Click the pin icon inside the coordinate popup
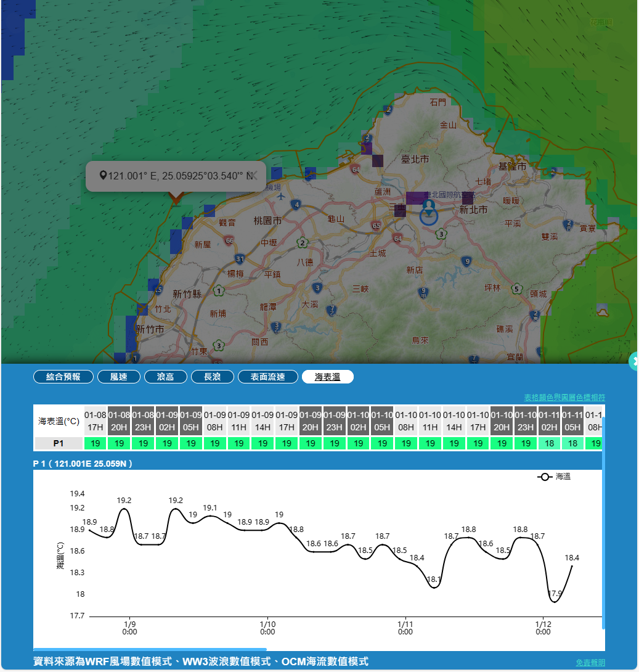 (x=103, y=176)
